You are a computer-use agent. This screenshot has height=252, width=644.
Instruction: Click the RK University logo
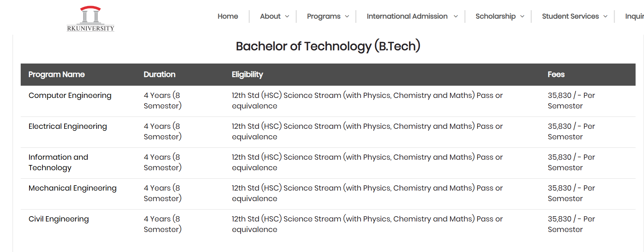(x=90, y=19)
